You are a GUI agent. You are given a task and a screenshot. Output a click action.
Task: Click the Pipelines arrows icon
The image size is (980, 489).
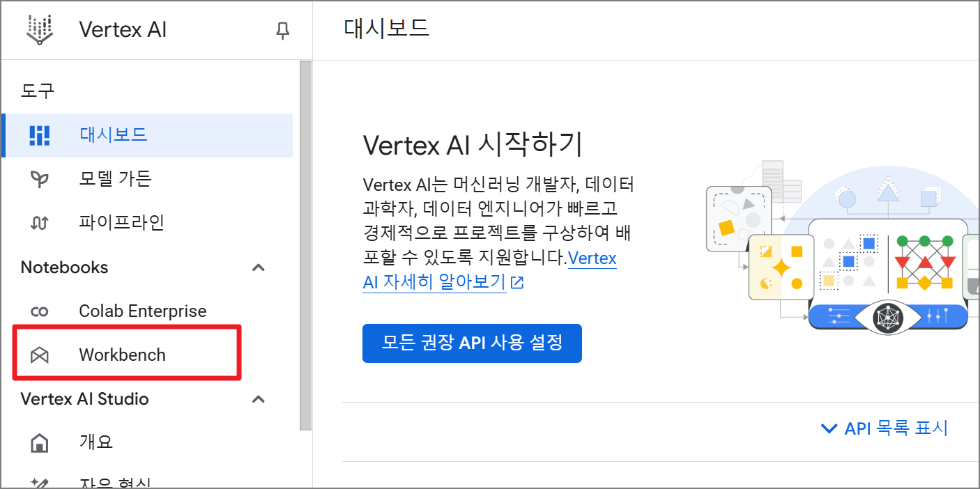(40, 223)
